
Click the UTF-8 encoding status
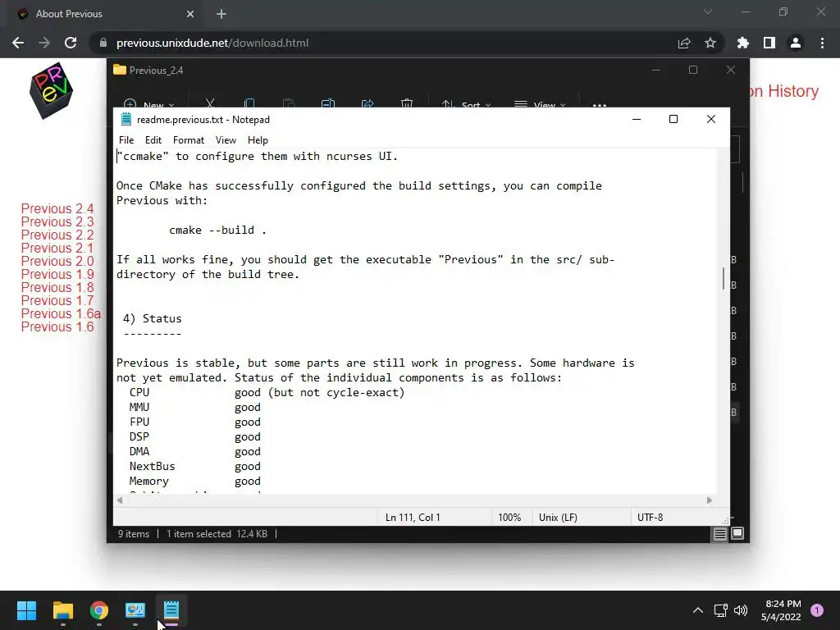click(650, 518)
